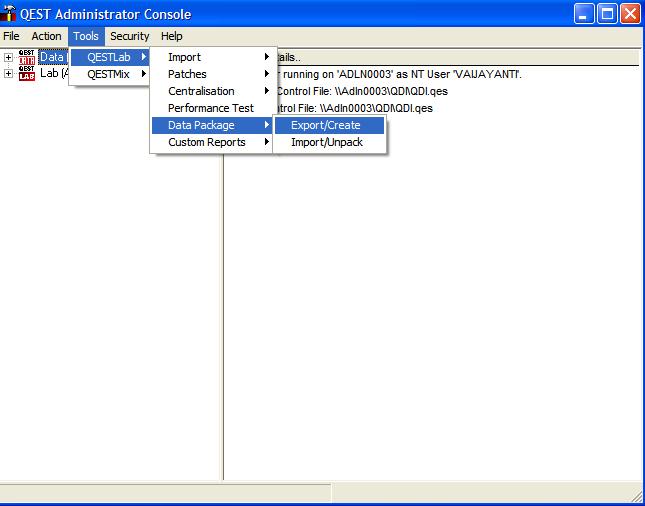Open the Patches submenu
This screenshot has width=645, height=506.
[187, 74]
